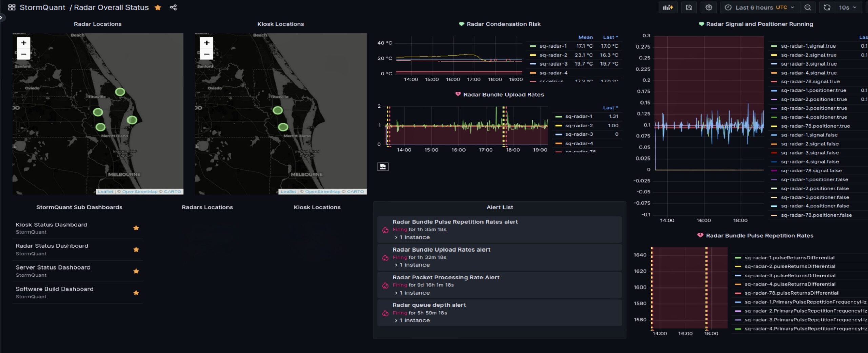Open the Server Status Dashboard link
This screenshot has height=353, width=868.
[53, 267]
